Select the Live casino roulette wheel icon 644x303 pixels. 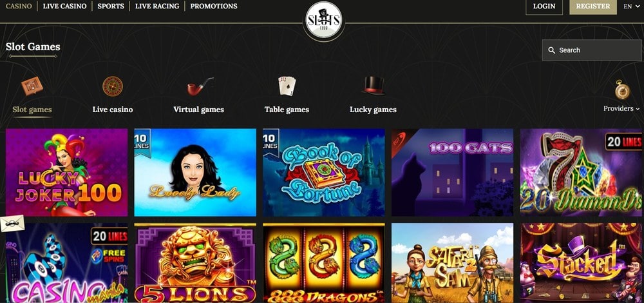point(113,86)
